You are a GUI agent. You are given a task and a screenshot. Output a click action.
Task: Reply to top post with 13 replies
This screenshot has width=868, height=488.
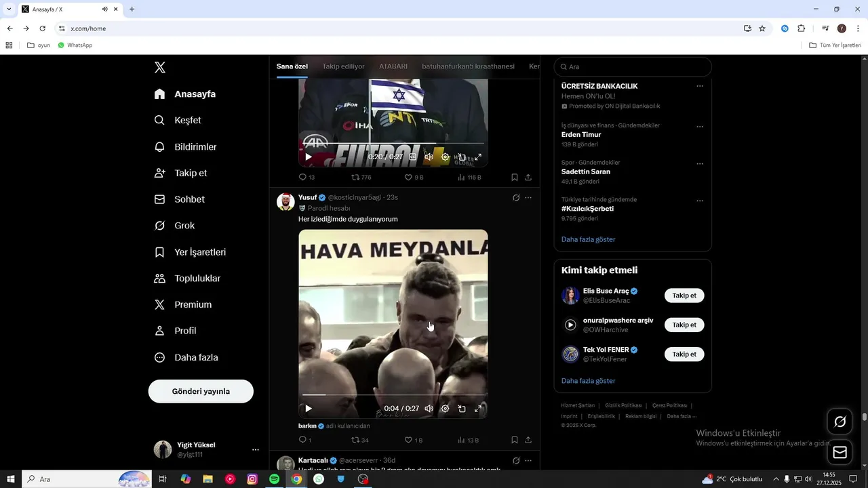[x=307, y=177]
